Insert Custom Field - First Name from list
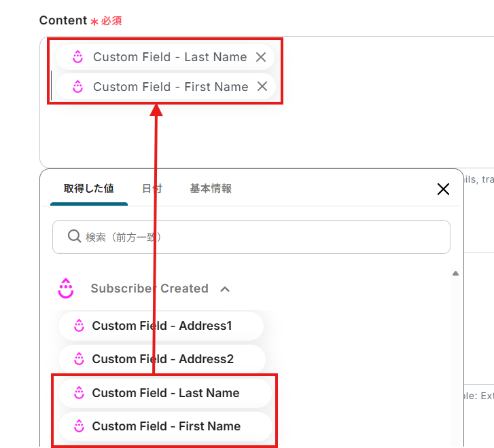Image resolution: width=494 pixels, height=448 pixels. tap(166, 426)
